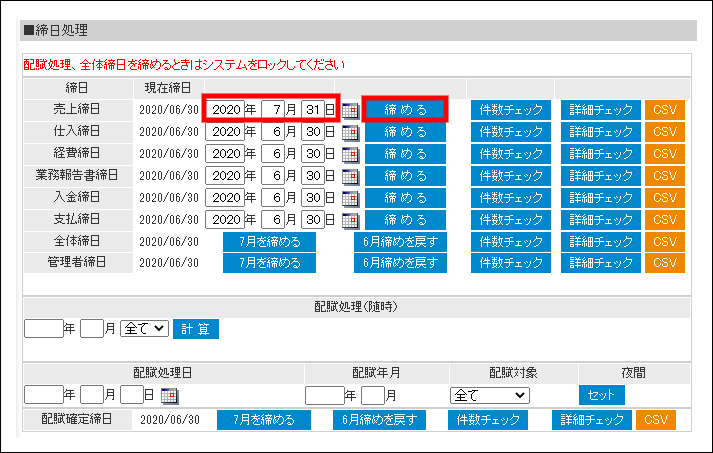Run 詳細チェック for 管理者締日
Screen dimensions: 713x453
[x=601, y=263]
